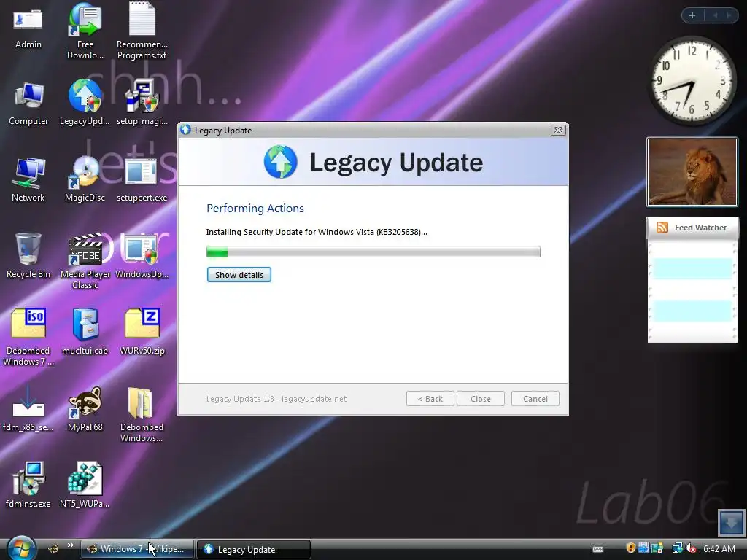Select the setupcert.exe desktop icon

[142, 179]
